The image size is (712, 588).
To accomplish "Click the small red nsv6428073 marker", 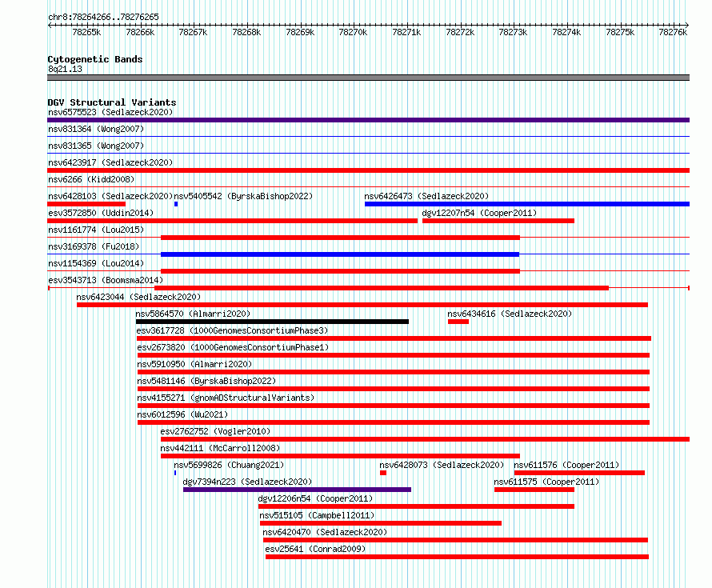I will [383, 473].
